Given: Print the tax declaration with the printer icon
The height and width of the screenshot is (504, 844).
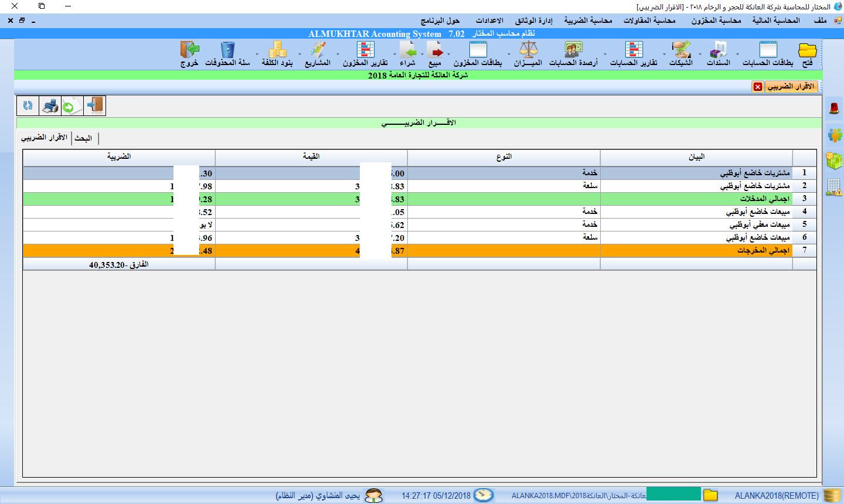Looking at the screenshot, I should (x=50, y=106).
